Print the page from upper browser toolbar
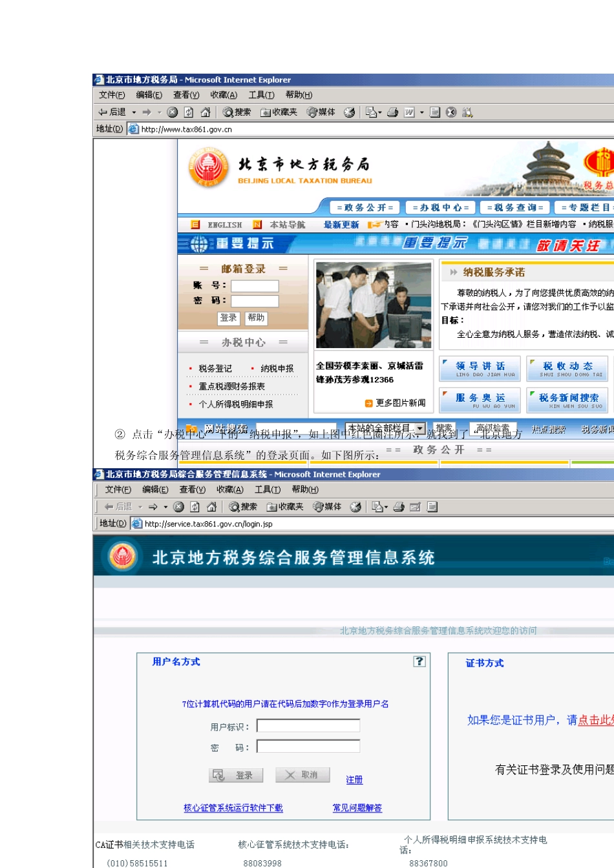614x868 pixels. point(392,112)
